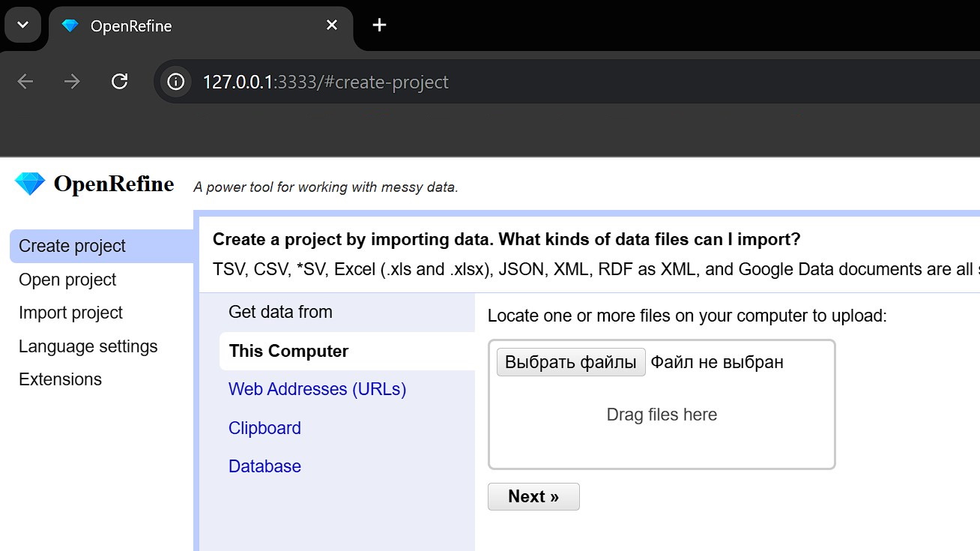The image size is (980, 551).
Task: Click the Locate one or more files text
Action: pos(687,316)
